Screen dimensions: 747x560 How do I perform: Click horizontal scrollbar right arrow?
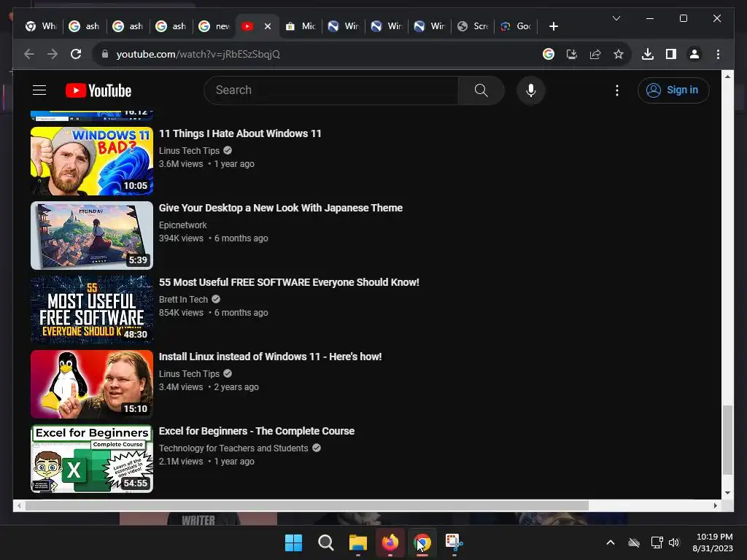click(715, 506)
